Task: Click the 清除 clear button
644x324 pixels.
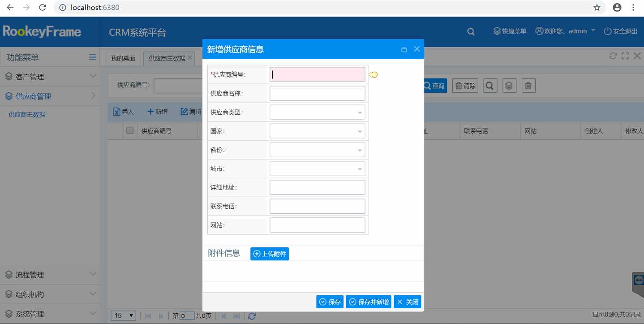Action: pyautogui.click(x=465, y=86)
